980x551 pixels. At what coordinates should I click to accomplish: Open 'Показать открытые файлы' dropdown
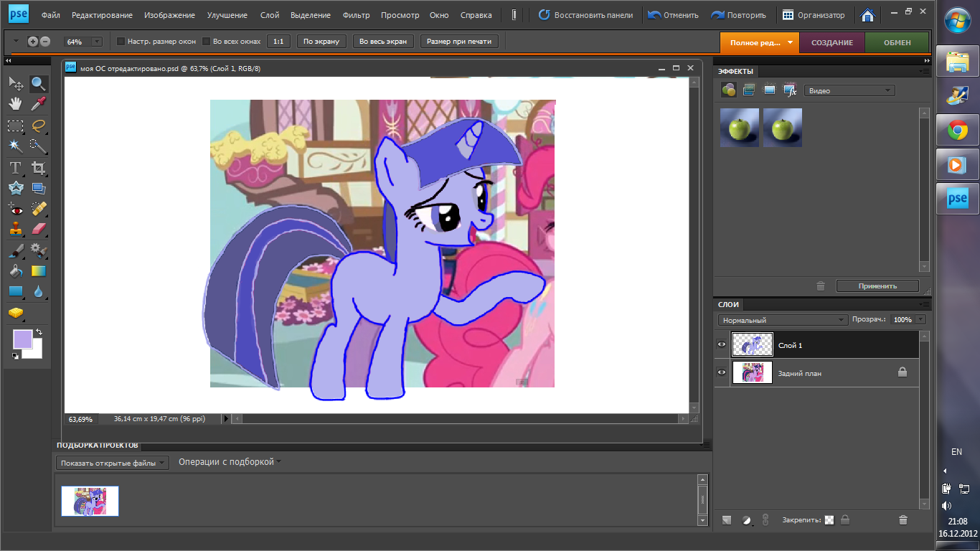click(112, 463)
